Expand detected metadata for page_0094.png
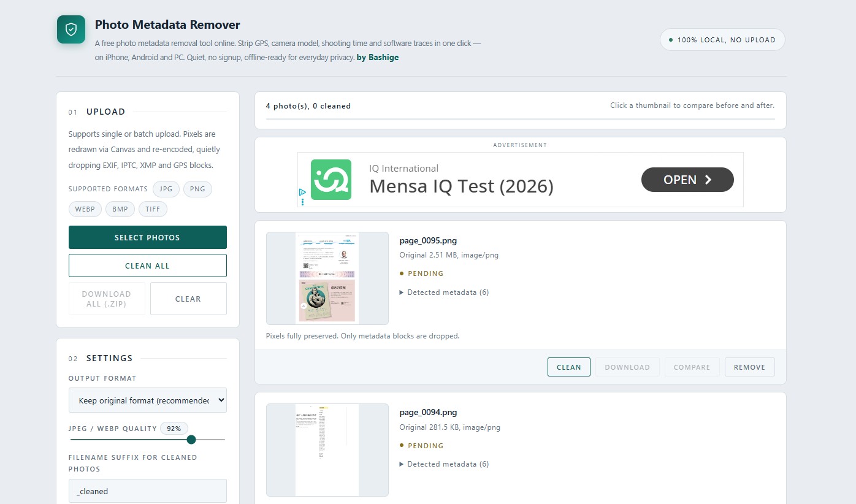The height and width of the screenshot is (504, 856). point(444,464)
